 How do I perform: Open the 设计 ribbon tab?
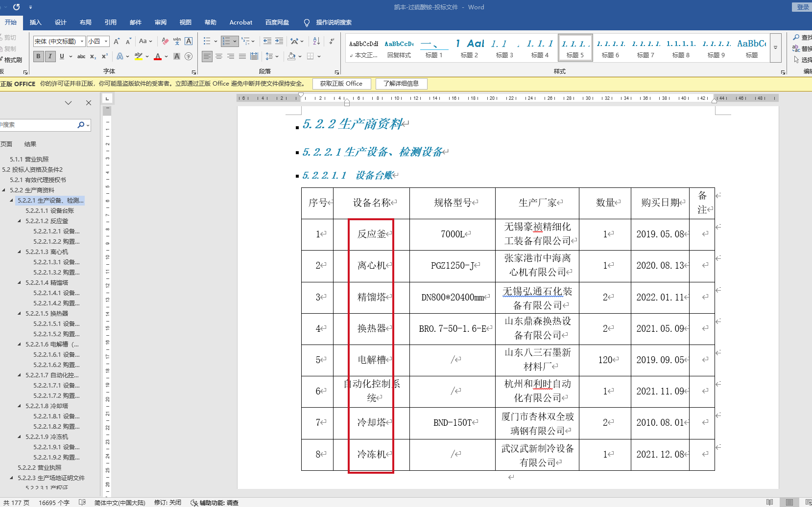coord(60,23)
